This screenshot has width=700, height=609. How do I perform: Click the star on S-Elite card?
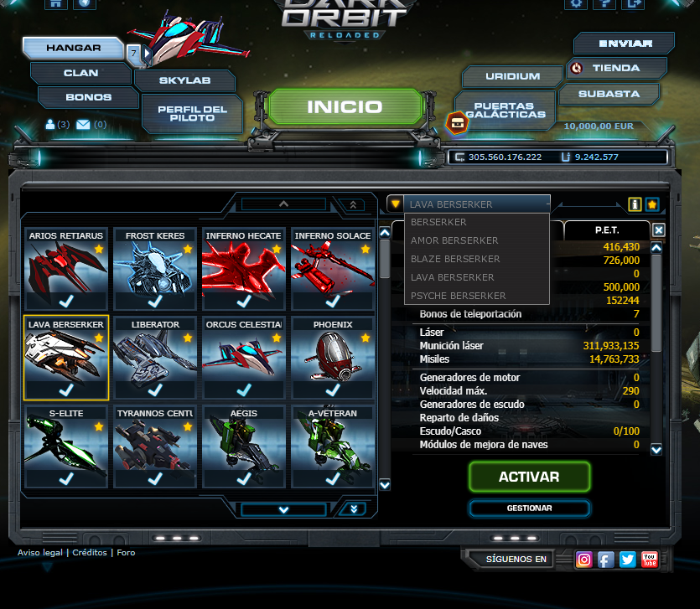(x=99, y=426)
